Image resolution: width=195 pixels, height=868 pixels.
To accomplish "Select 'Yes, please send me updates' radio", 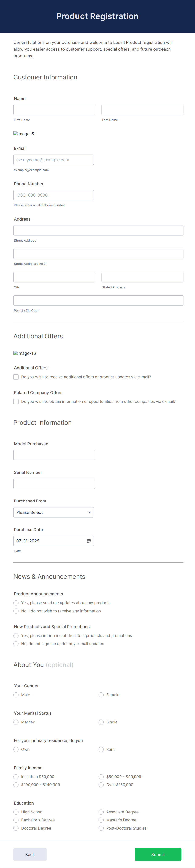I will tap(16, 602).
